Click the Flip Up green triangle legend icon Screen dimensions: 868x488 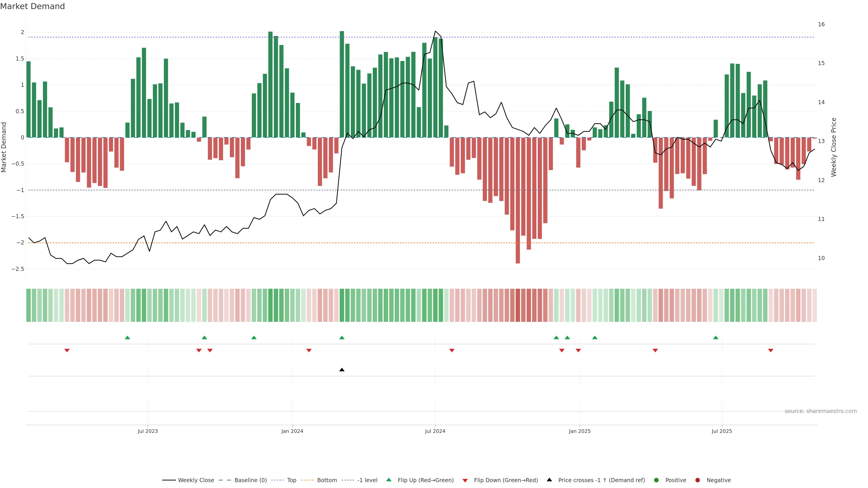coord(389,480)
